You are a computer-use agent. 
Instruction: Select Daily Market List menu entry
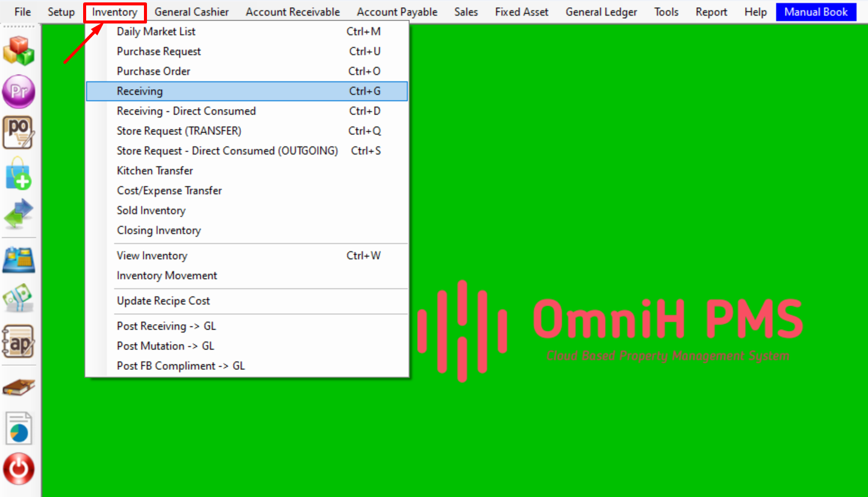click(247, 31)
